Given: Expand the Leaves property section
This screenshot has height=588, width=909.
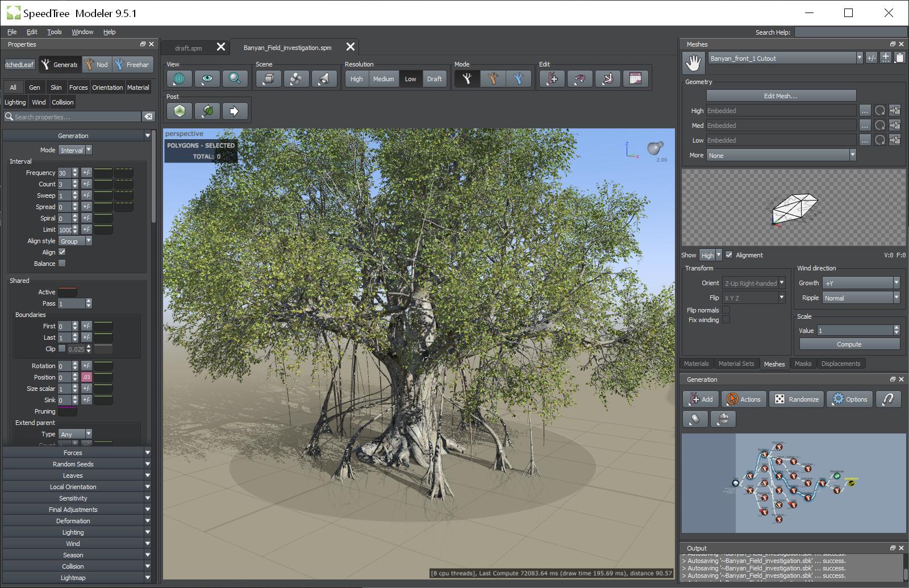Looking at the screenshot, I should [x=77, y=476].
